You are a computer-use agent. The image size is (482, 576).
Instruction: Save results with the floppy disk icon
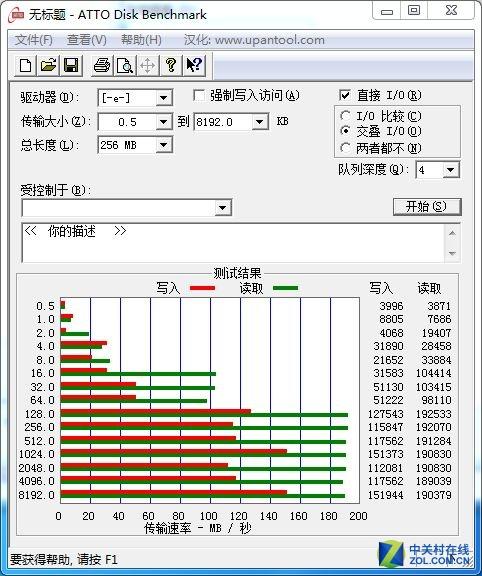(x=71, y=65)
